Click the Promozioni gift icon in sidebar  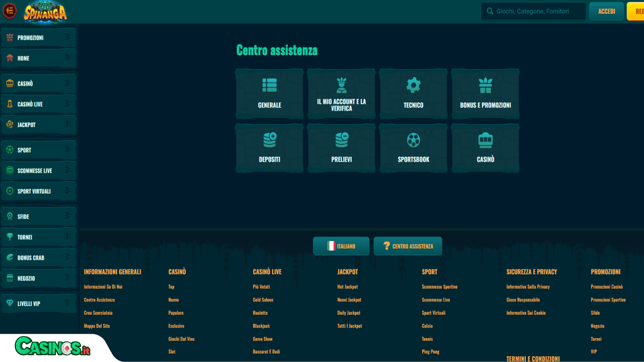pyautogui.click(x=10, y=38)
